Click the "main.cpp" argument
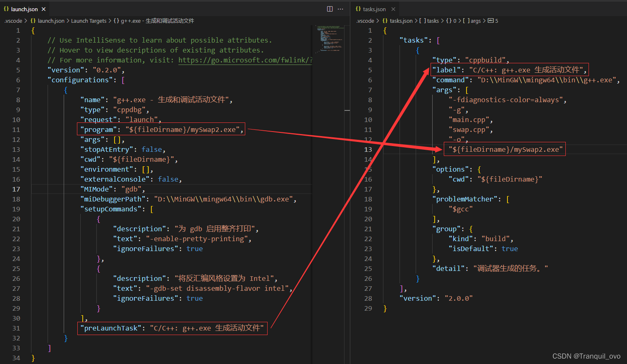This screenshot has width=627, height=364. click(469, 120)
